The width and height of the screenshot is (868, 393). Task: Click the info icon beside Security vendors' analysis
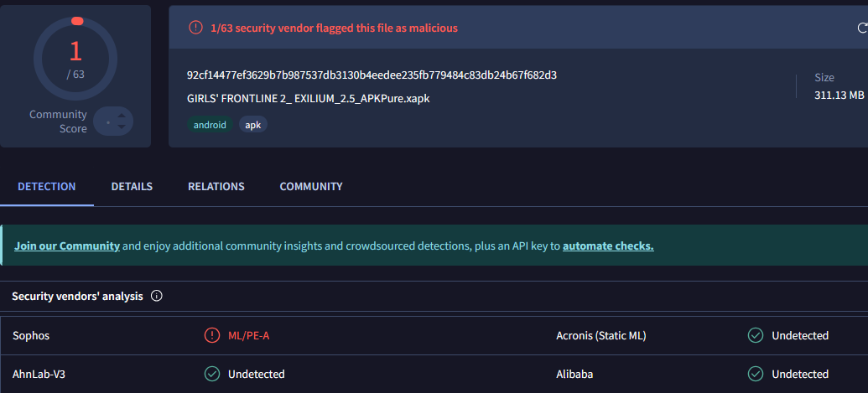tap(156, 296)
